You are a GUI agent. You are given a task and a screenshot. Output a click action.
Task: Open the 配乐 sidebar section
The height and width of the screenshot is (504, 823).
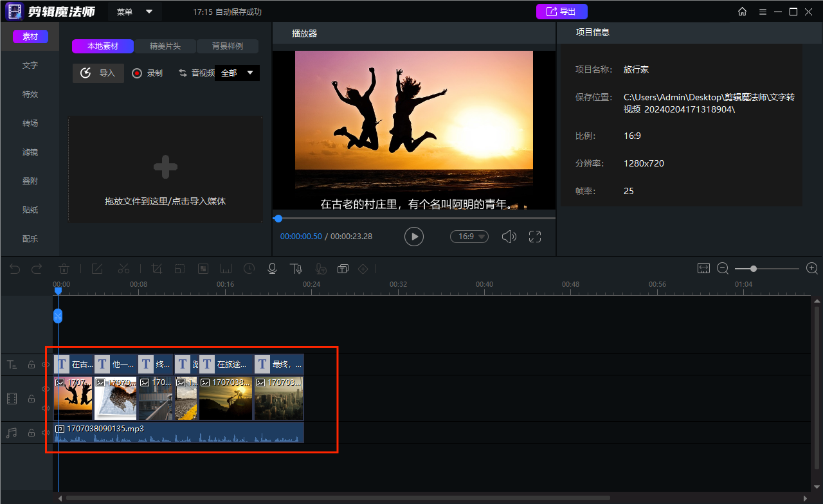(x=30, y=239)
